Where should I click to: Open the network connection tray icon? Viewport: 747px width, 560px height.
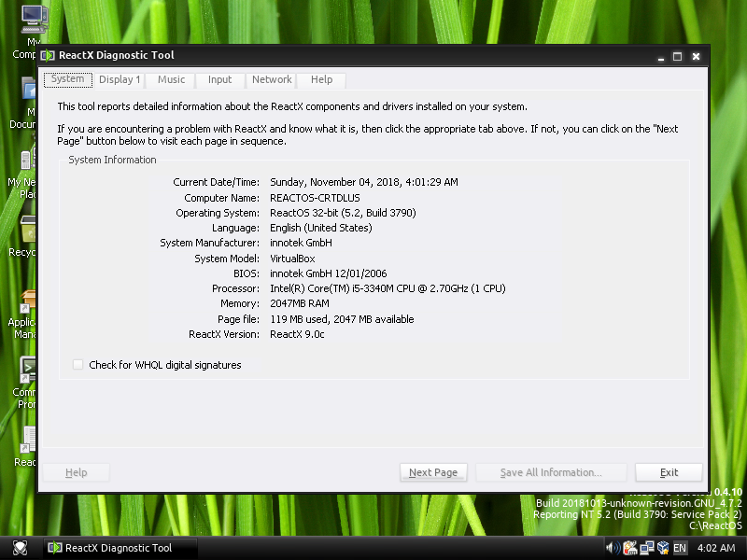pos(646,548)
